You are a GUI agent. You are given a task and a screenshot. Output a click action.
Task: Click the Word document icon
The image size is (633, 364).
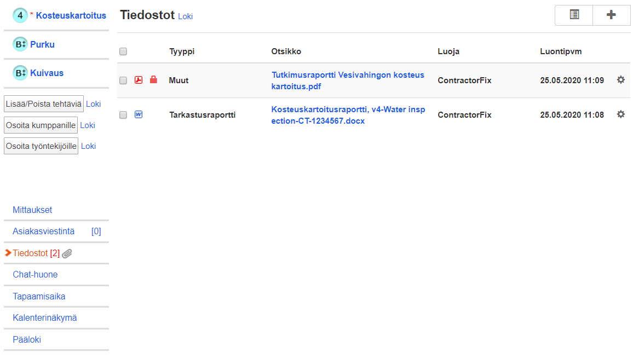pos(139,114)
